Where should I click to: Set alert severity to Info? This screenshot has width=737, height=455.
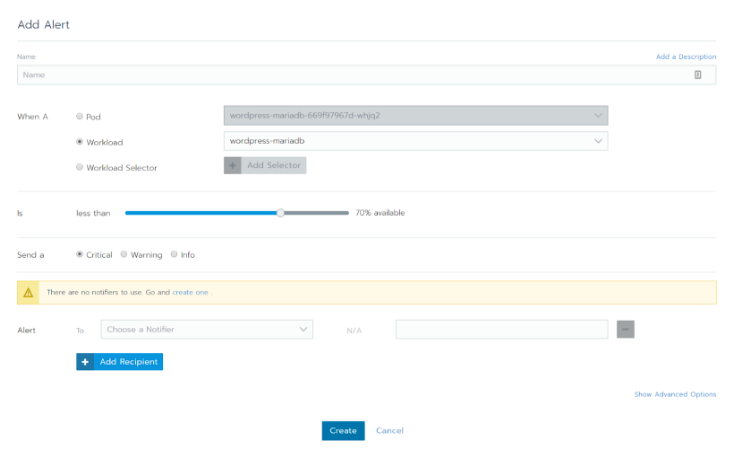click(174, 254)
